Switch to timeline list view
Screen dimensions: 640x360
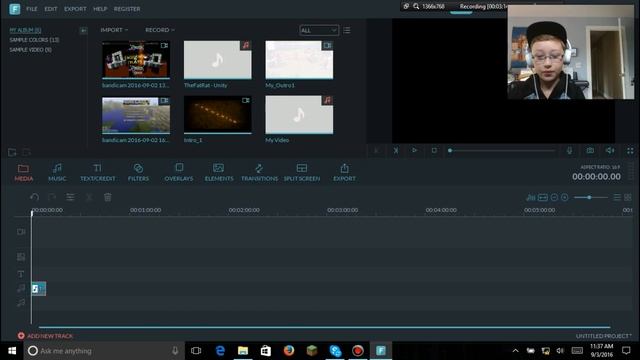pyautogui.click(x=617, y=198)
